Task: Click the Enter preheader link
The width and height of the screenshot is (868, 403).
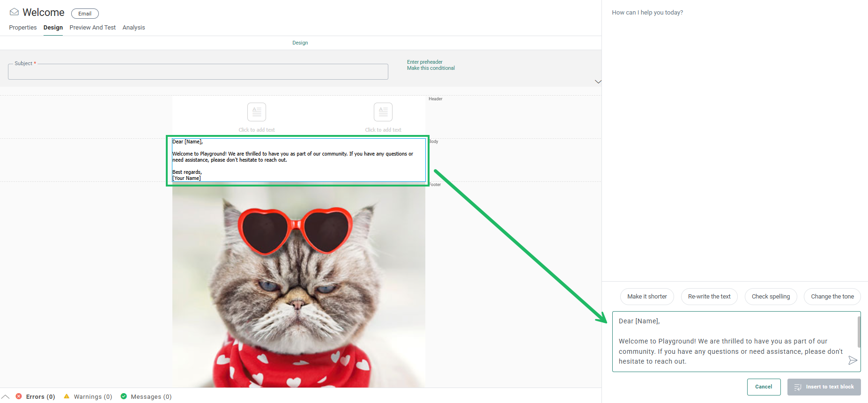Action: (x=424, y=62)
